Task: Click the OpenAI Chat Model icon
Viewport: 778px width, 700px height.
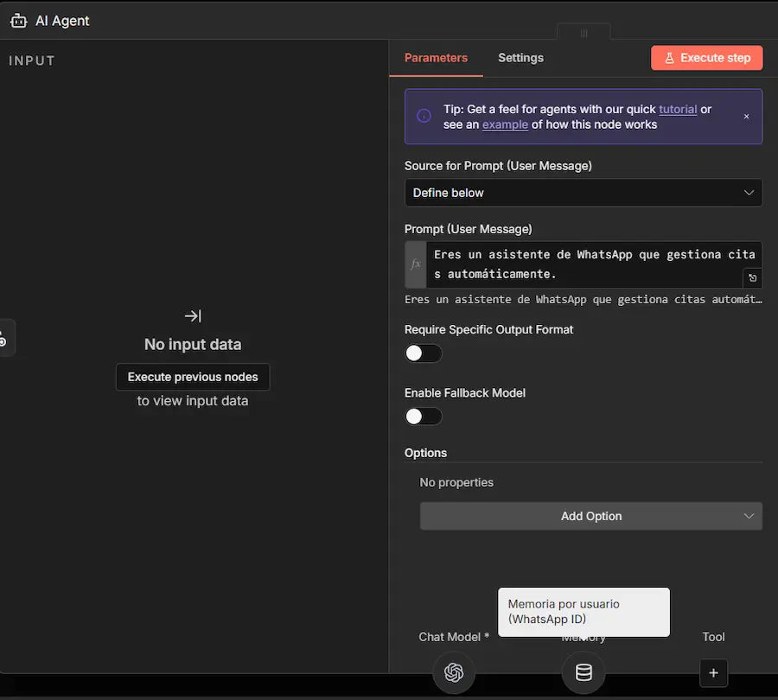Action: pos(453,673)
